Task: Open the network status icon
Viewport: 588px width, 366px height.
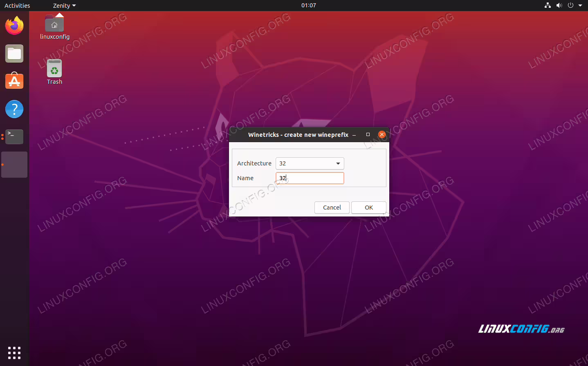Action: 548,5
